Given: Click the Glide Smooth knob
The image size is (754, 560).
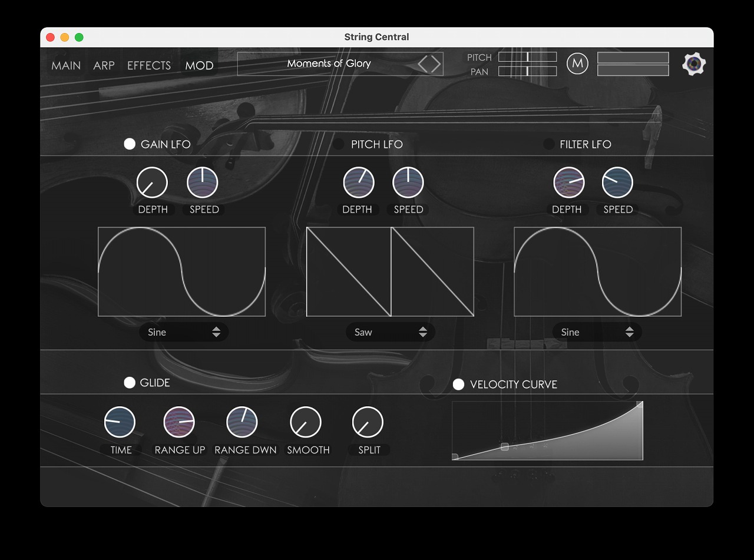Looking at the screenshot, I should tap(306, 422).
